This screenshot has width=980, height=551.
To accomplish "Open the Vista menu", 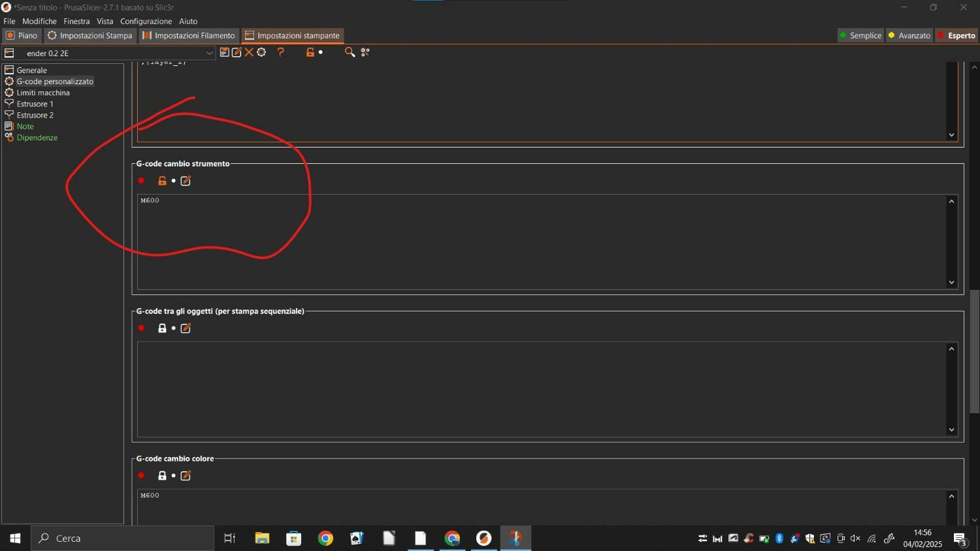I will [105, 21].
